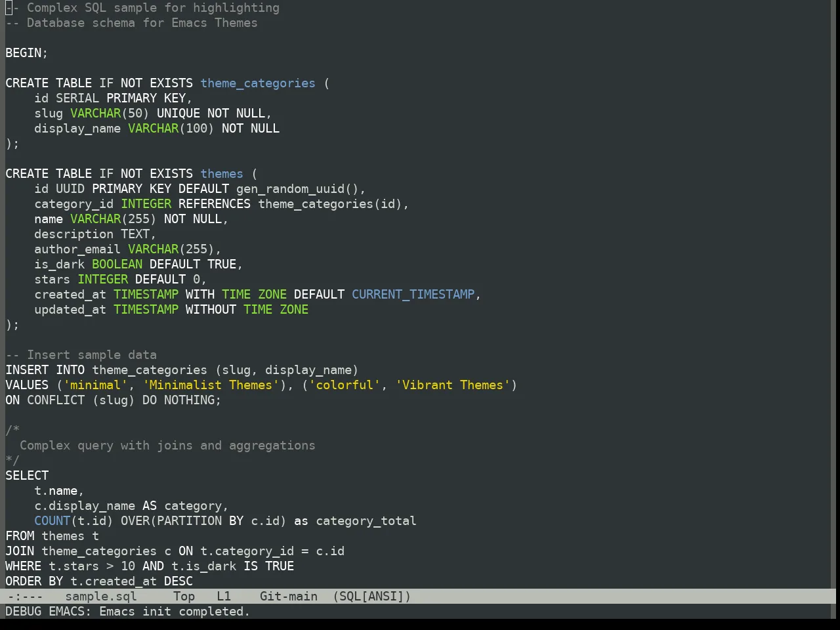Click the 'L1' line number indicator

coord(224,597)
